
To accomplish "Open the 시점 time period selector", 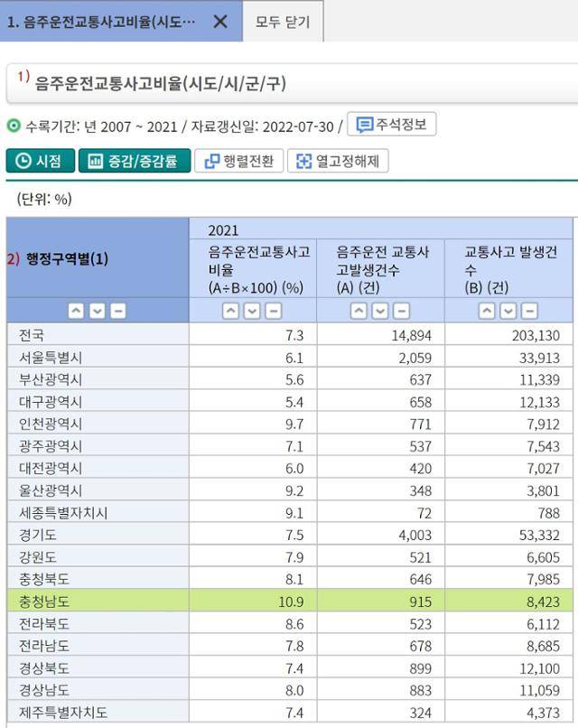I will [x=41, y=161].
